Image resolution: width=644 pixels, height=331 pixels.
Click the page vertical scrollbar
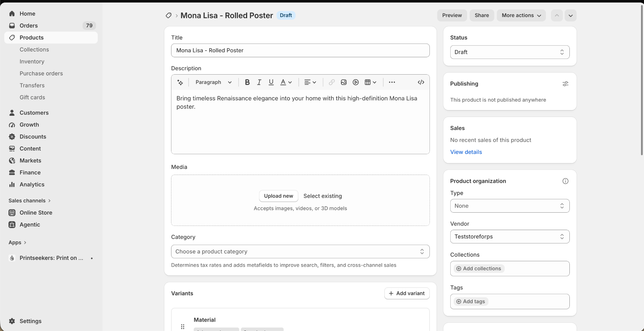pyautogui.click(x=642, y=80)
